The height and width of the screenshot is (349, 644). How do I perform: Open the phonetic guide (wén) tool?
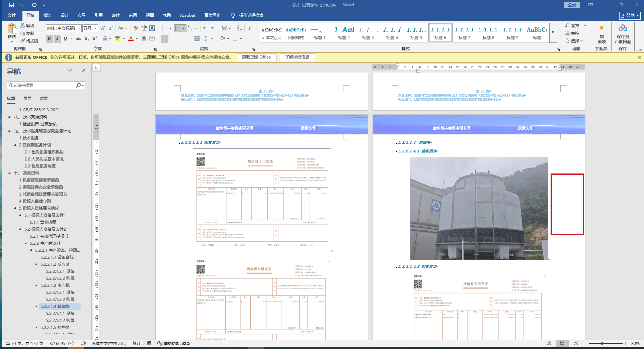[x=144, y=28]
